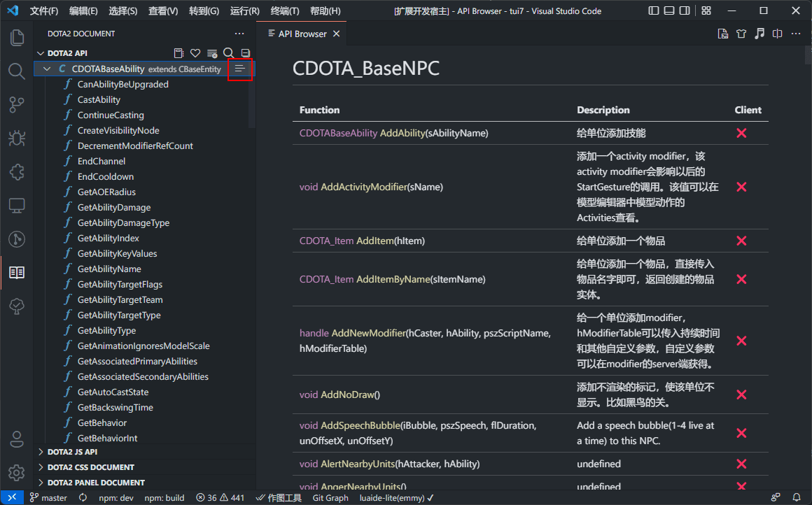Image resolution: width=812 pixels, height=505 pixels.
Task: Open the 终端(T) menu
Action: click(285, 11)
